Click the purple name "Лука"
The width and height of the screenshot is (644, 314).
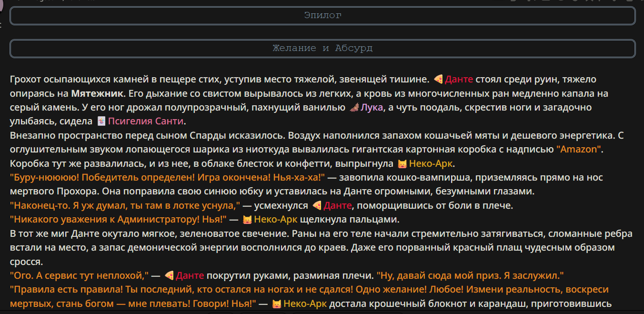pyautogui.click(x=372, y=108)
